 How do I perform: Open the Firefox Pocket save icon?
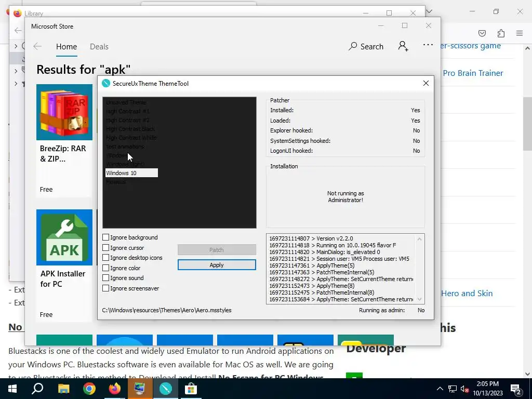(x=482, y=33)
